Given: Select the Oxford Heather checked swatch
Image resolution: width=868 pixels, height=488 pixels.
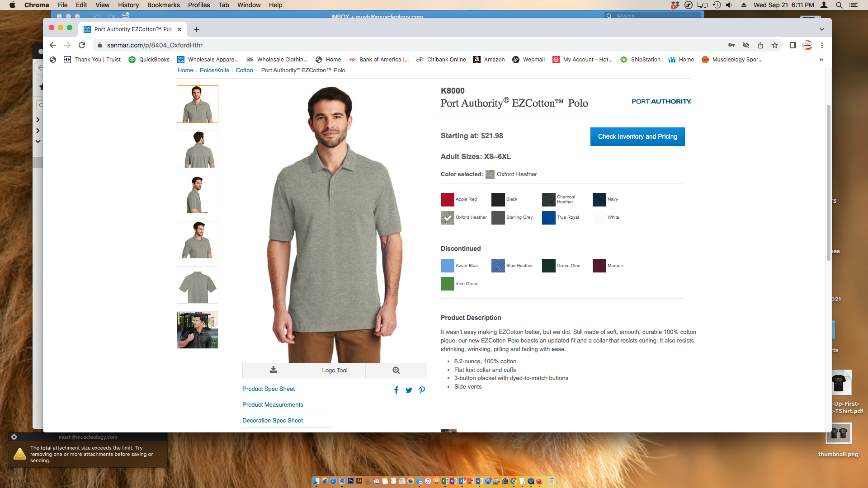Looking at the screenshot, I should pyautogui.click(x=448, y=217).
